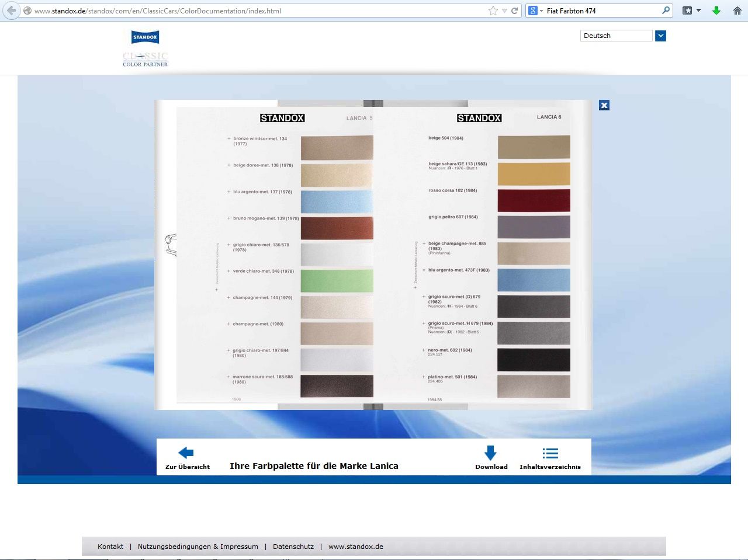The width and height of the screenshot is (748, 560).
Task: Click the Standox logo
Action: click(x=145, y=37)
